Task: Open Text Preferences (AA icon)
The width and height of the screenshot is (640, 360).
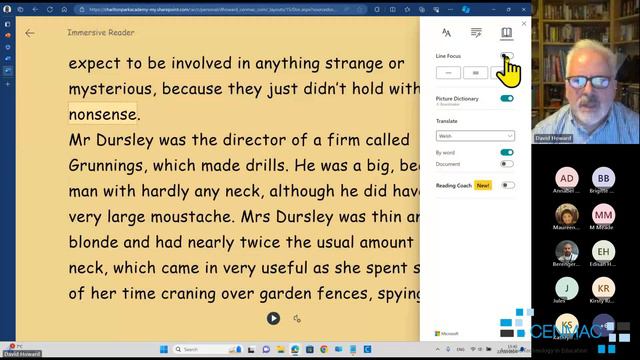Action: tap(446, 33)
